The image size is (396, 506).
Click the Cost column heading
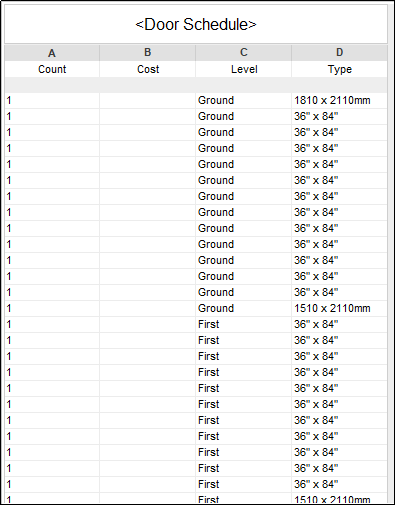tap(147, 69)
